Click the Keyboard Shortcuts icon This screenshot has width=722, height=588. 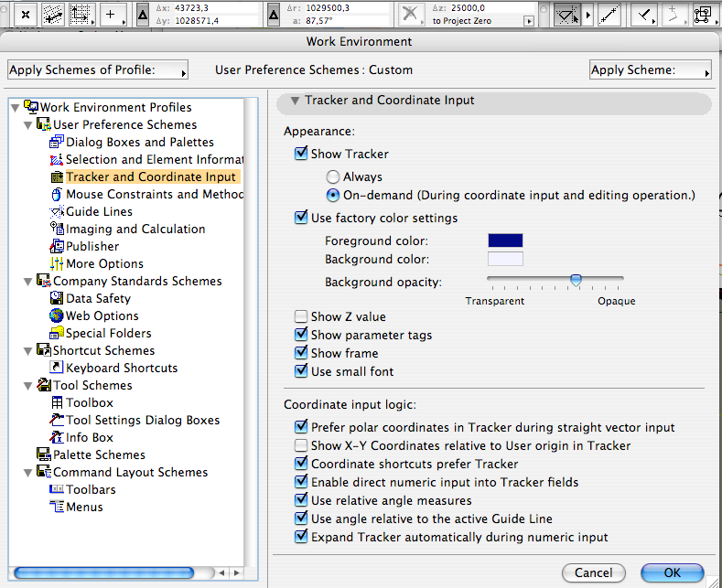click(56, 368)
